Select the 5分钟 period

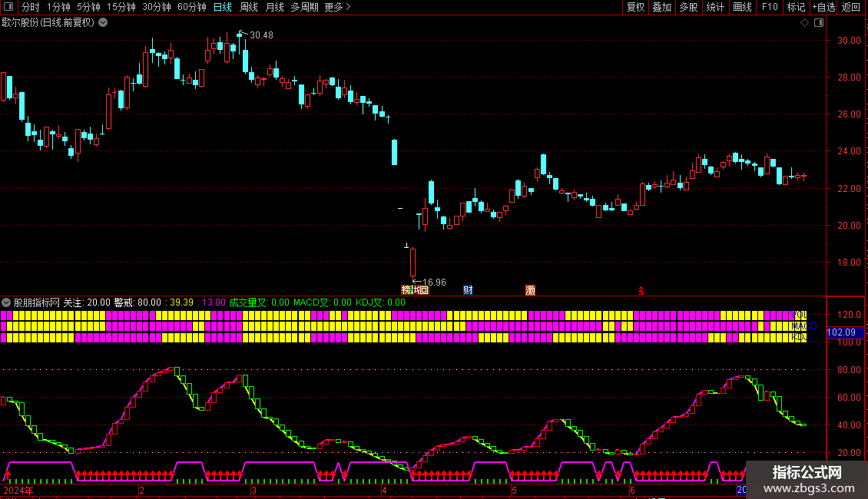[x=88, y=7]
